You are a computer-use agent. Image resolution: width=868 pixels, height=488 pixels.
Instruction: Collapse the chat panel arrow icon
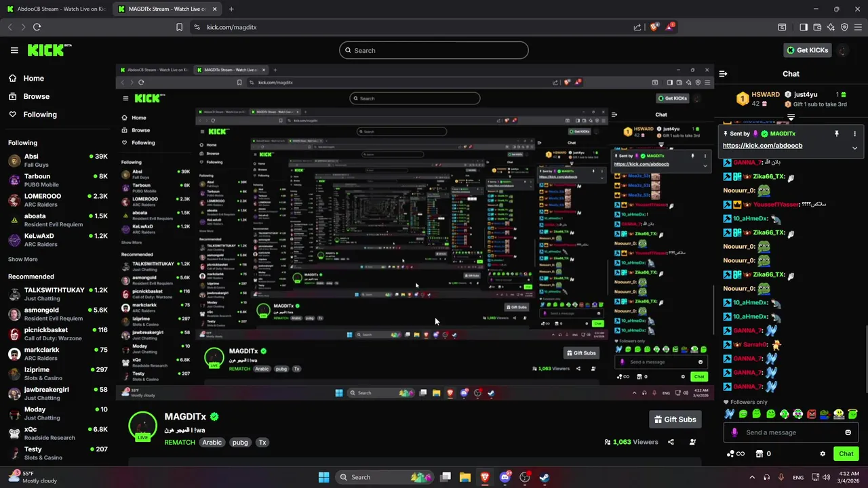tap(723, 74)
